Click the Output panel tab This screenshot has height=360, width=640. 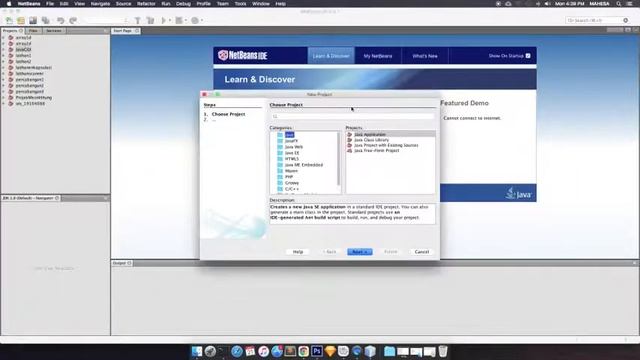point(122,263)
